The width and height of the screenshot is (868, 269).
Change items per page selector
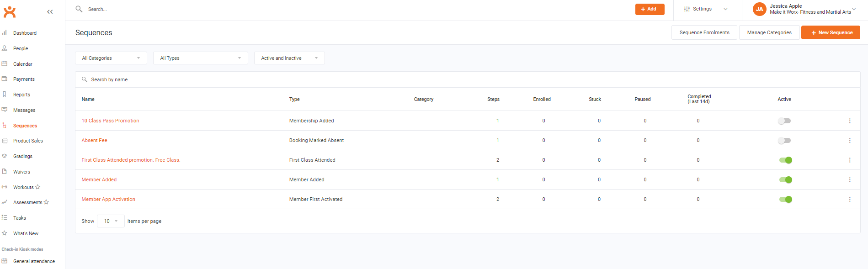[x=111, y=222]
